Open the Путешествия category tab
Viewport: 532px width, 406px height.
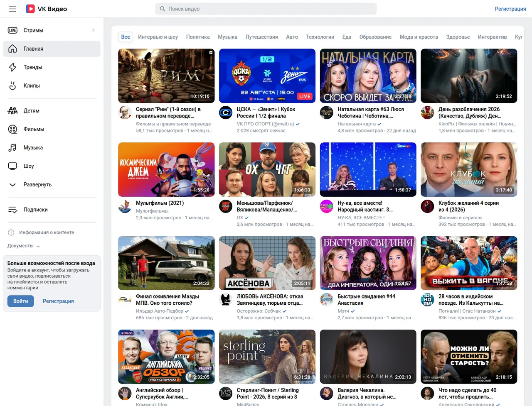pos(261,37)
